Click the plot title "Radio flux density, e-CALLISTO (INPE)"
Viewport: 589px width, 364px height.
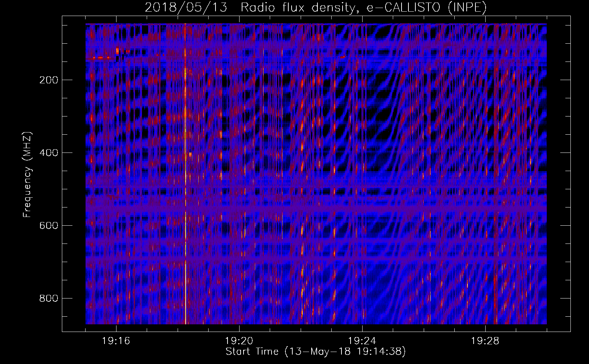point(363,8)
